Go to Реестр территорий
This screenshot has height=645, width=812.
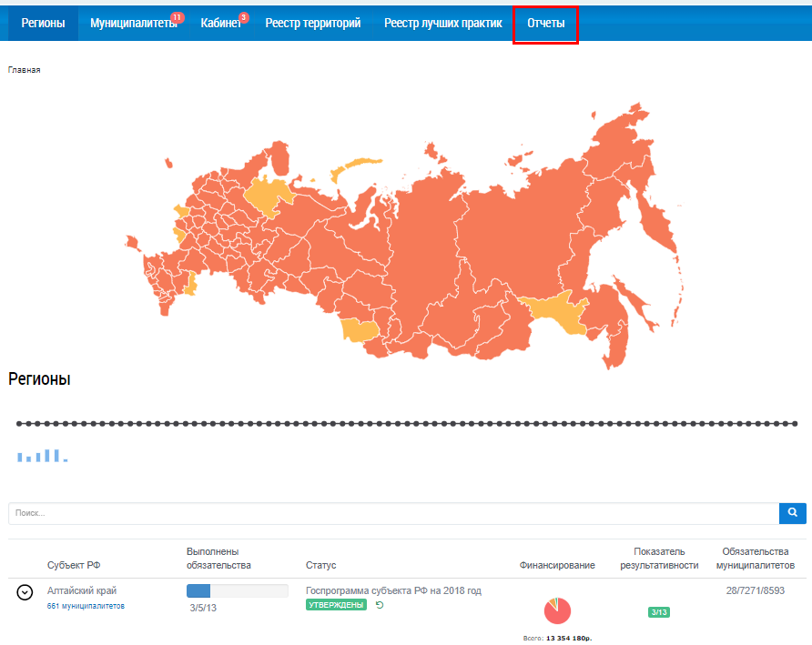click(312, 24)
